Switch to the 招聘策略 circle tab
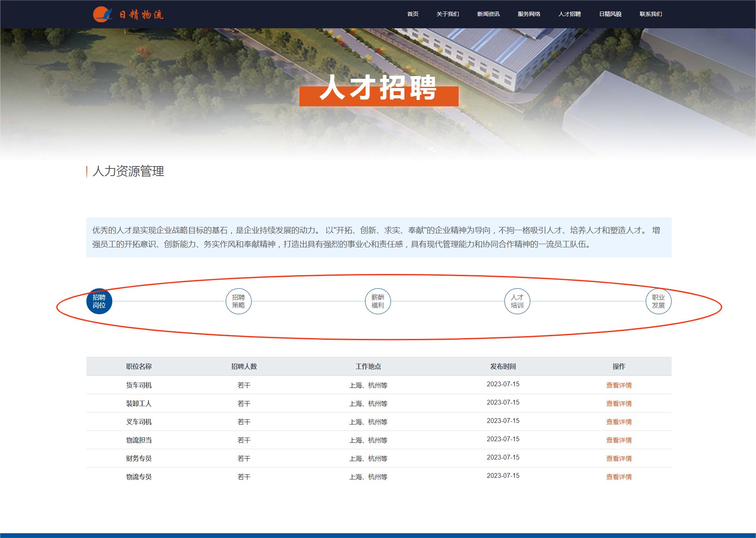This screenshot has width=756, height=538. [238, 301]
